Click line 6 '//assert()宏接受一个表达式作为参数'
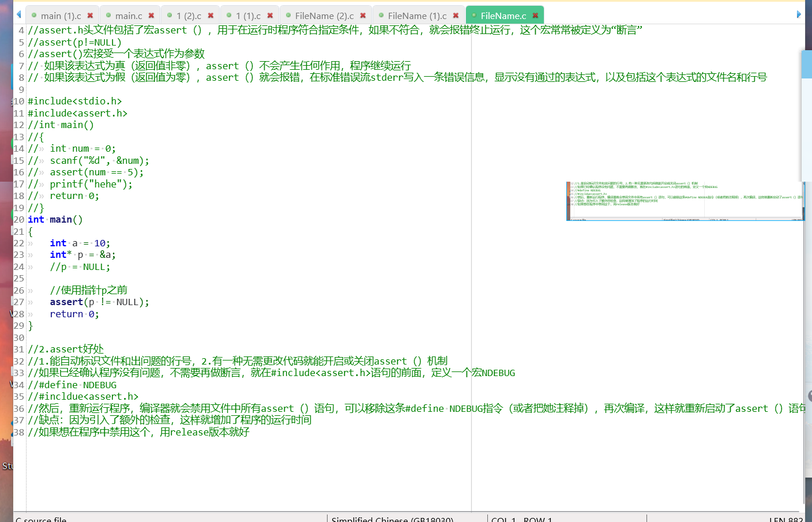The image size is (812, 522). 116,54
